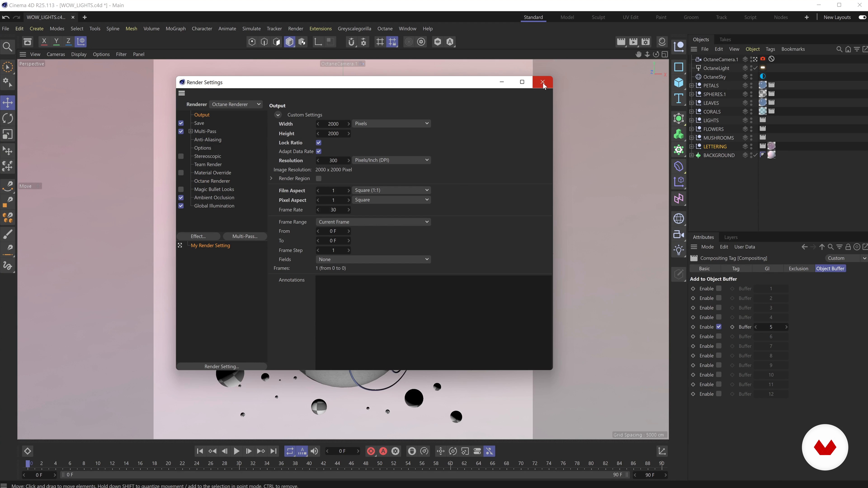Screen dimensions: 868x488
Task: Select My Render Setting preset
Action: [210, 246]
